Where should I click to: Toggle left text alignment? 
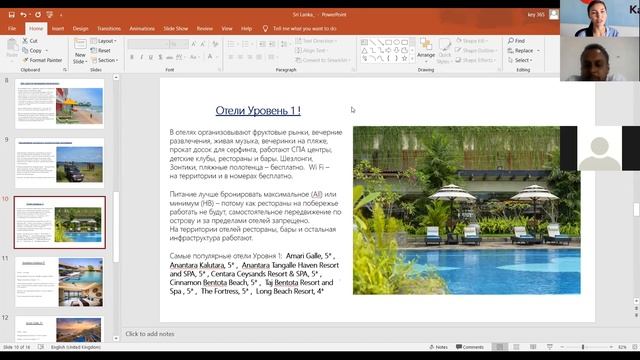pyautogui.click(x=231, y=57)
